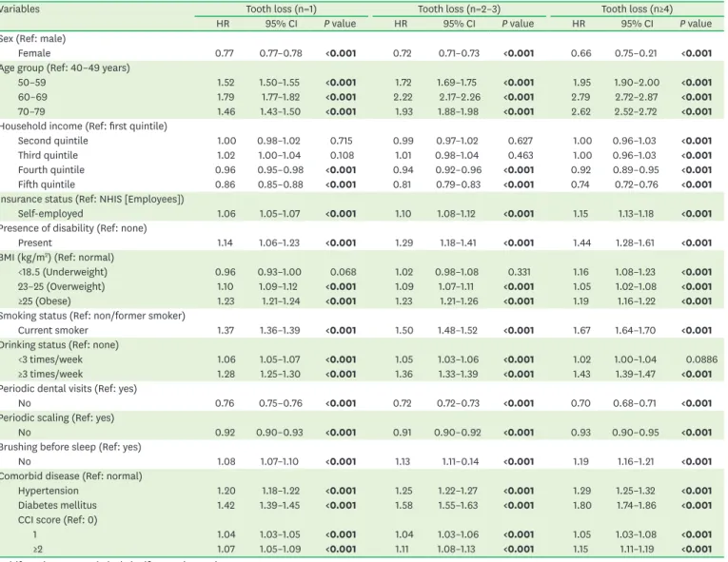The image size is (728, 562).
Task: Click the 'CCI score (Ref: 0)' label
Action: click(57, 520)
